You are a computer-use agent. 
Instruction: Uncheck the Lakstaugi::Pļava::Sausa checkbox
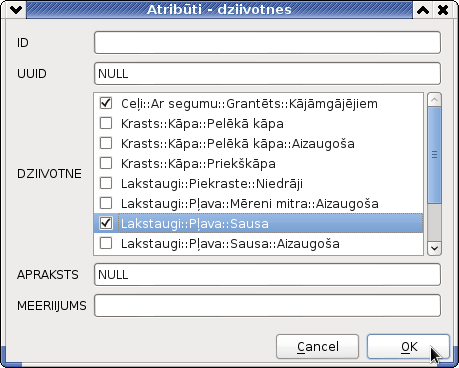click(x=106, y=223)
